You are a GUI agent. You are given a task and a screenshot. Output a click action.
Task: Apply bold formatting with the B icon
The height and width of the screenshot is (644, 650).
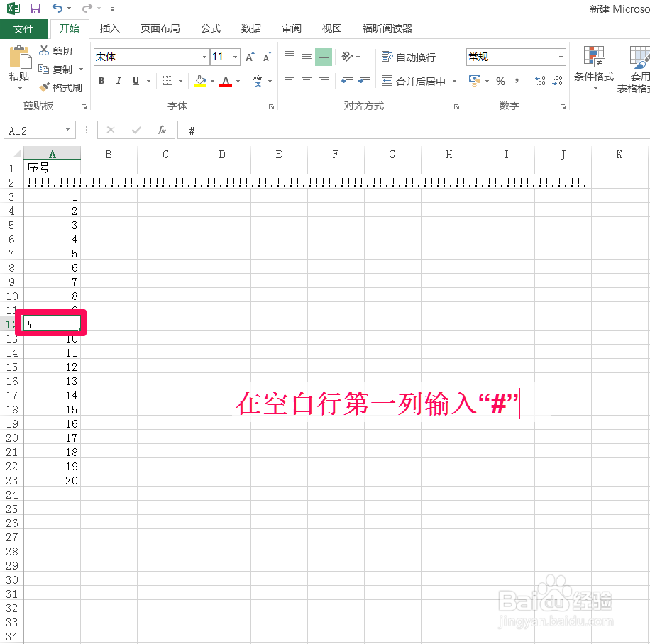click(101, 80)
